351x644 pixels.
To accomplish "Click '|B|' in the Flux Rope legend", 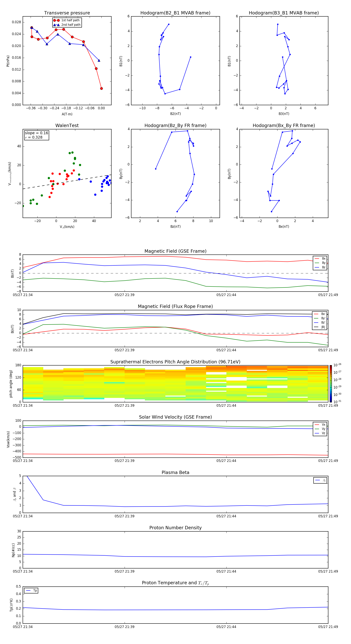I will (x=323, y=327).
